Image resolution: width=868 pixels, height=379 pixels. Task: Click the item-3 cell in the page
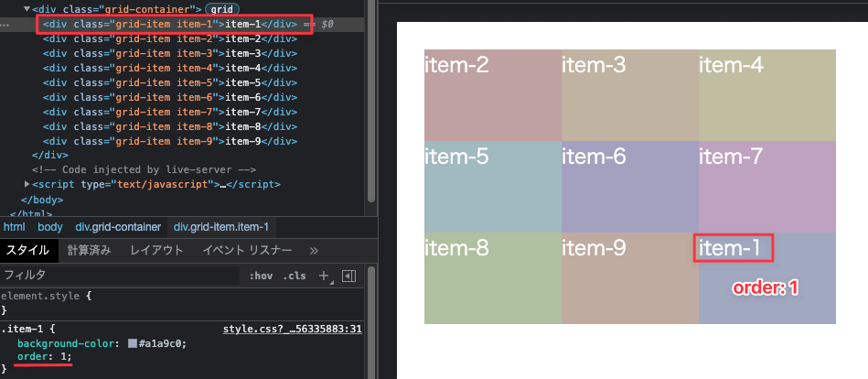pos(630,95)
